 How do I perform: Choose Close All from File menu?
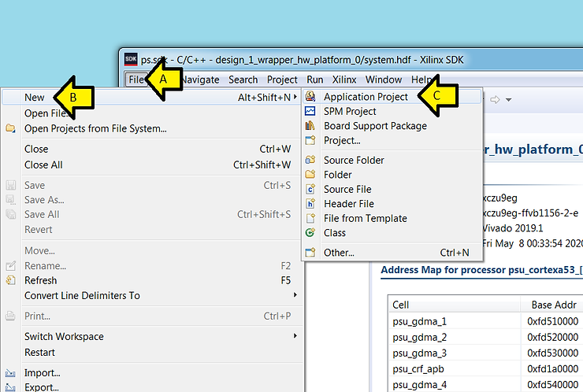[43, 165]
